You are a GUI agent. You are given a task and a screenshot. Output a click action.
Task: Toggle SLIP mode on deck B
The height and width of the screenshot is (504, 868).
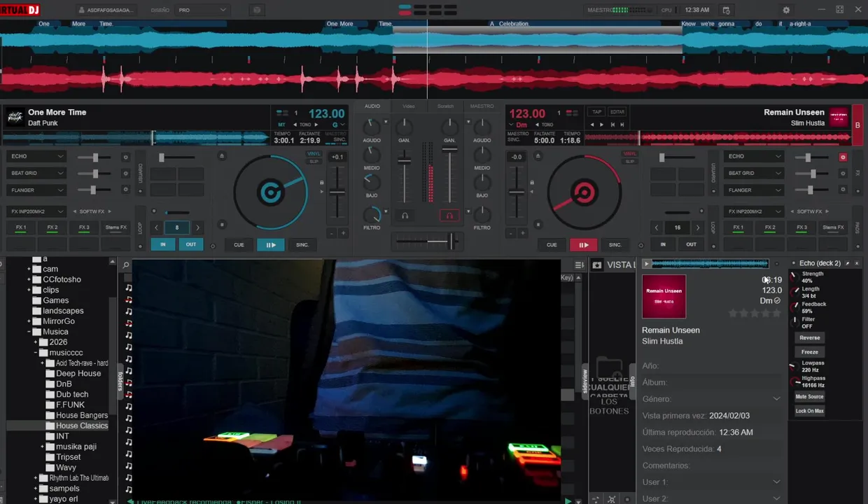(x=630, y=162)
